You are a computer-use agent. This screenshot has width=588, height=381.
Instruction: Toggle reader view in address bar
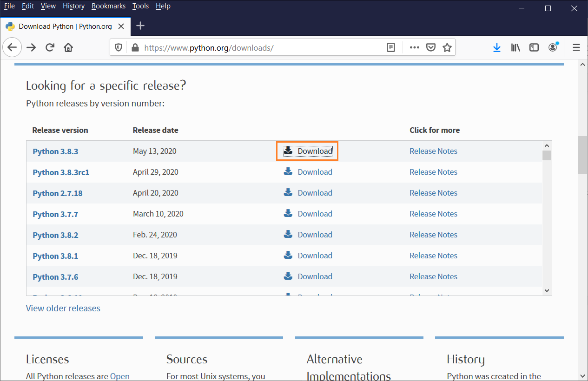pos(391,47)
